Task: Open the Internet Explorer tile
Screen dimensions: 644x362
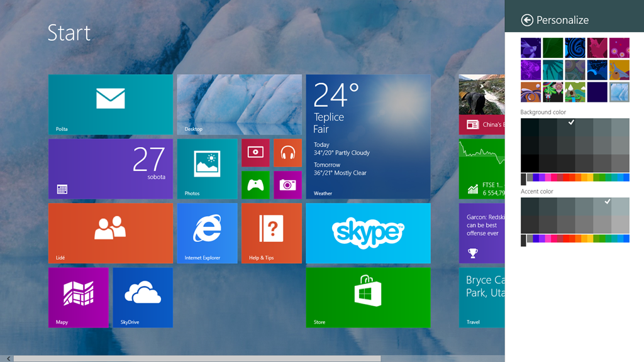Action: [207, 233]
